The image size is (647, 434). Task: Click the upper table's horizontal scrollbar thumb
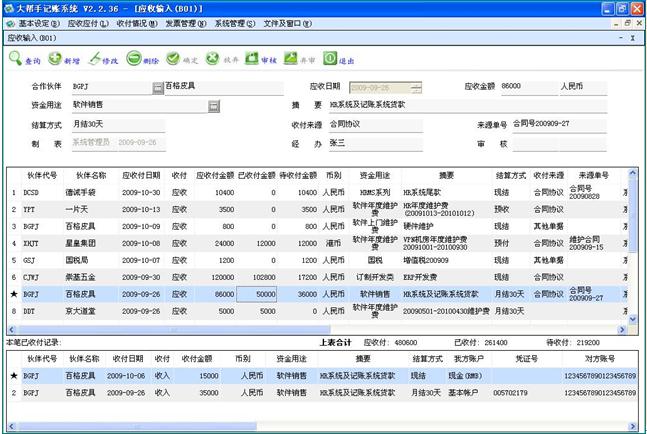pyautogui.click(x=174, y=330)
